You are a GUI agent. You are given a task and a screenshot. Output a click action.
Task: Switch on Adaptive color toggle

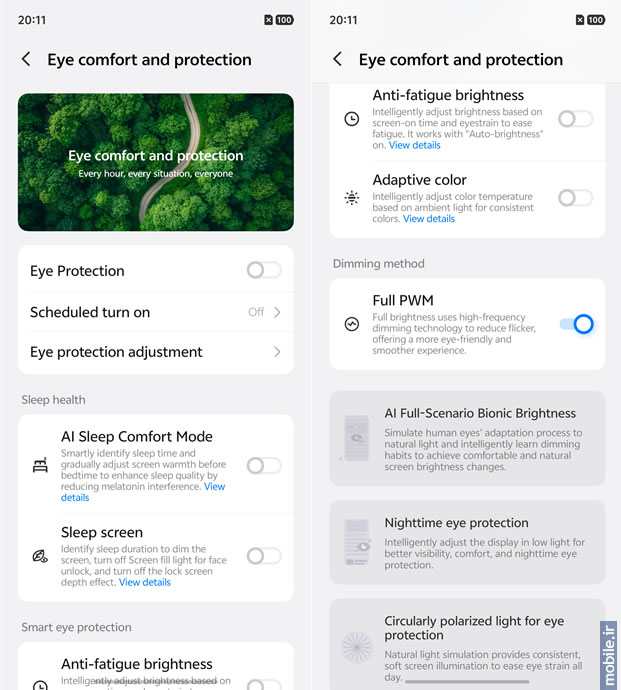[x=575, y=198]
